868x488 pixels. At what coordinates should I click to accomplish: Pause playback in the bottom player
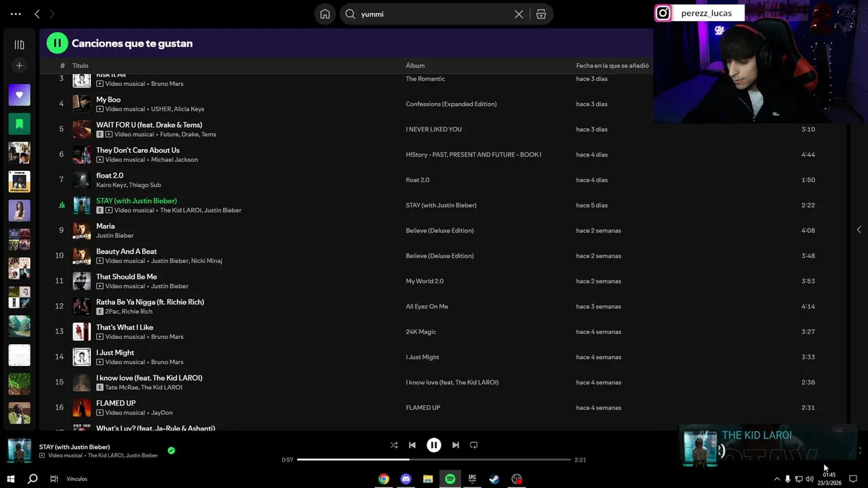(434, 445)
